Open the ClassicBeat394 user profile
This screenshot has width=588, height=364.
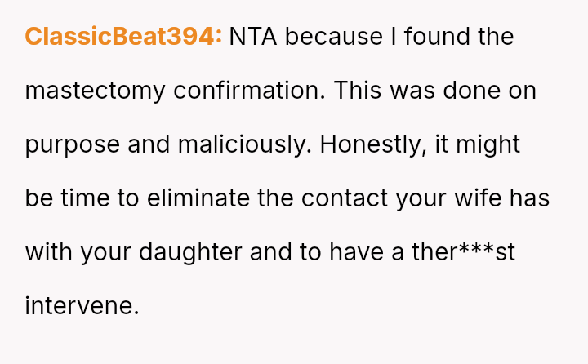123,37
